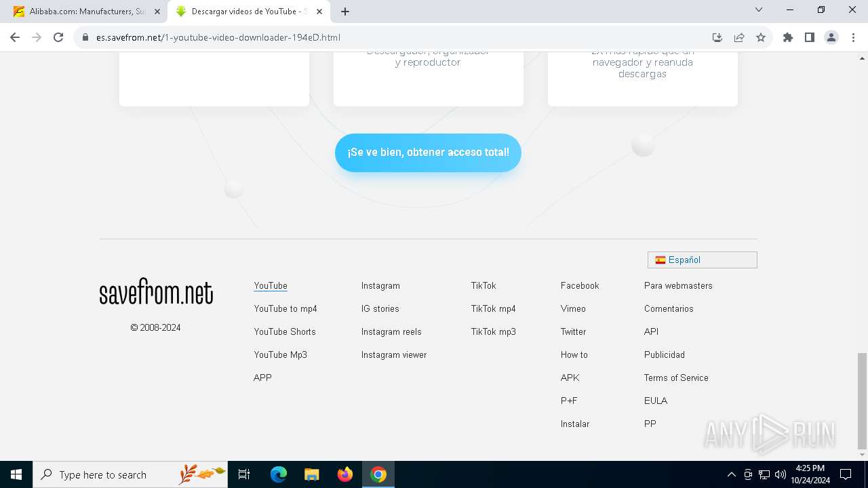Close the Alibaba.com tab
The height and width of the screenshot is (488, 868).
click(157, 12)
